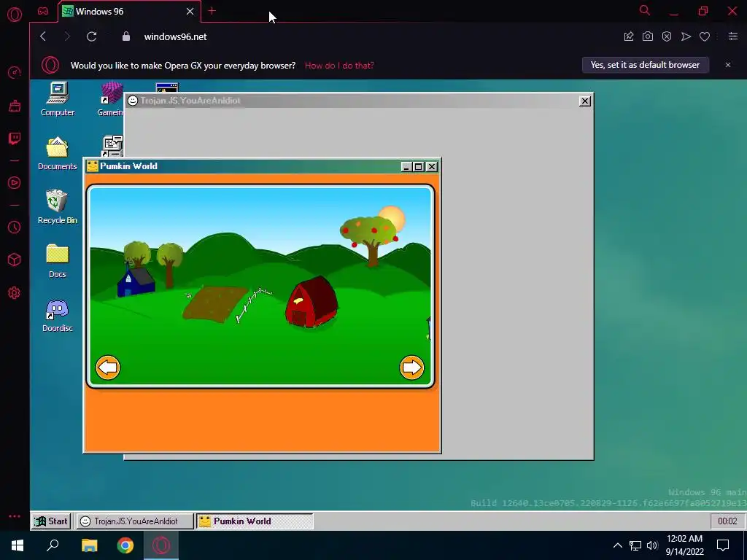This screenshot has height=560, width=747.
Task: Click the Windows 96 taskbar clock 00:02
Action: click(727, 521)
